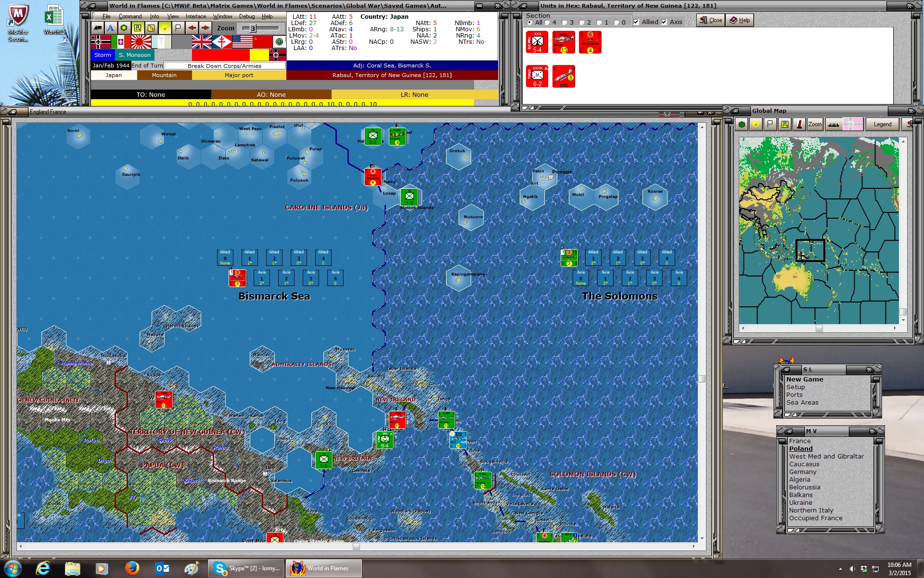924x578 pixels.
Task: Click the United Kingdom flag
Action: pos(202,42)
